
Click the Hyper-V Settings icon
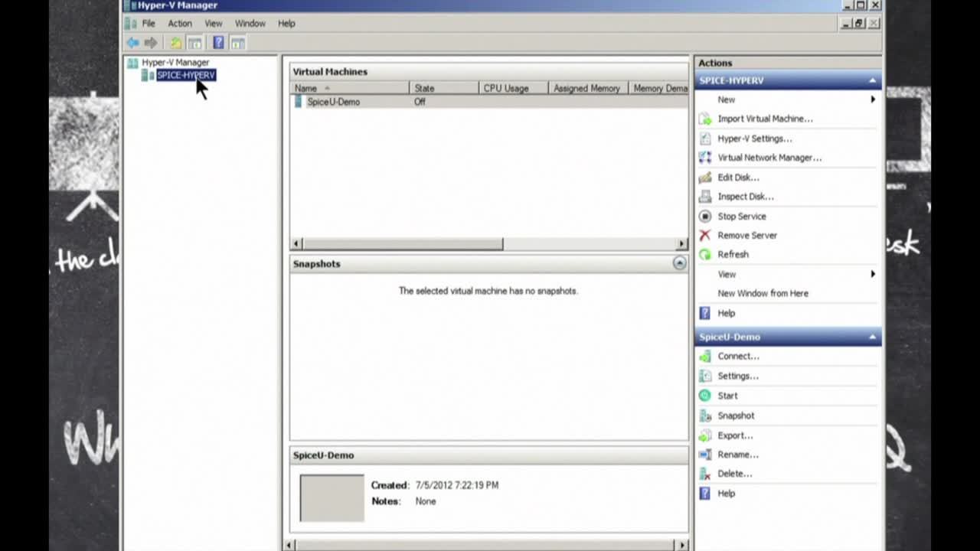click(x=705, y=139)
